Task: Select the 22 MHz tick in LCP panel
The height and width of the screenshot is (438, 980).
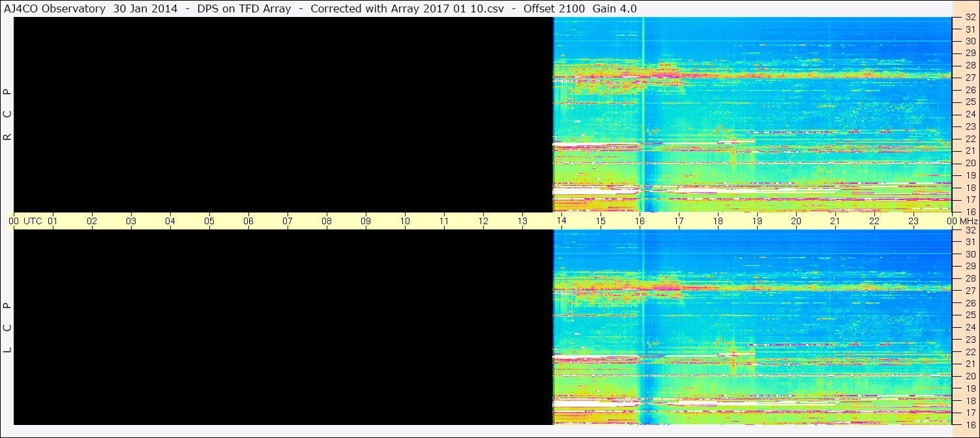Action: coord(970,352)
